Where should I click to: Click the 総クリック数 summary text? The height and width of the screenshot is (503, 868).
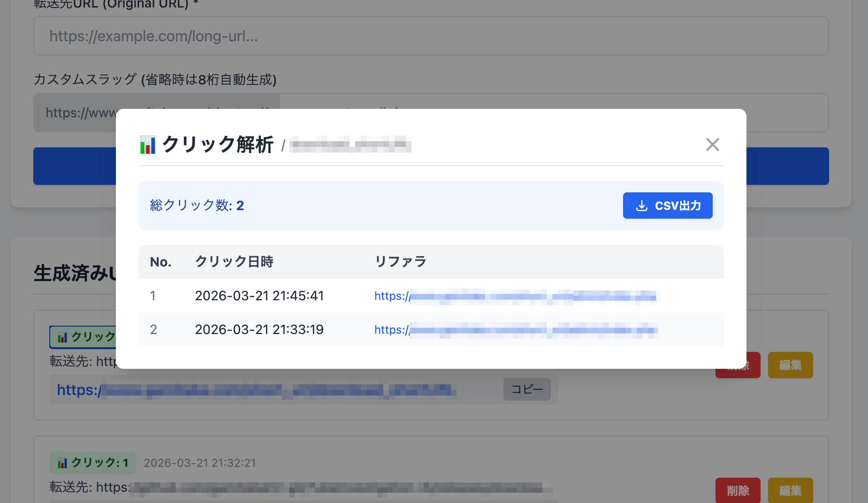[x=197, y=206]
